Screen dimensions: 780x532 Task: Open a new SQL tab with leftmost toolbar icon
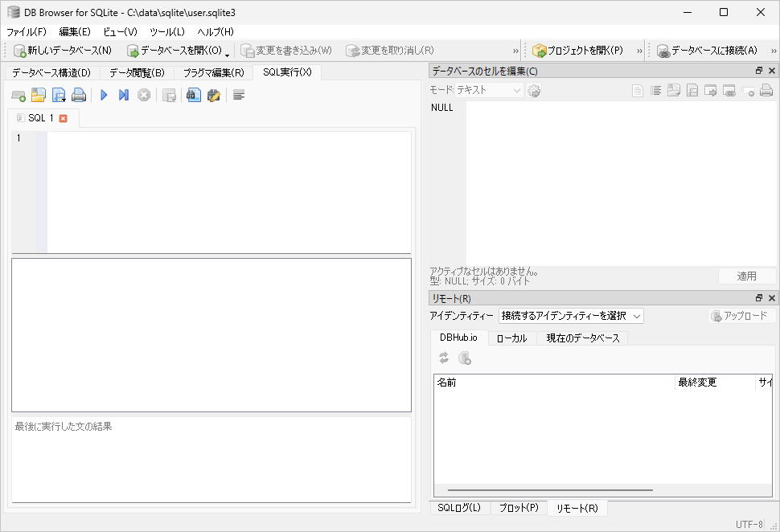coord(18,94)
